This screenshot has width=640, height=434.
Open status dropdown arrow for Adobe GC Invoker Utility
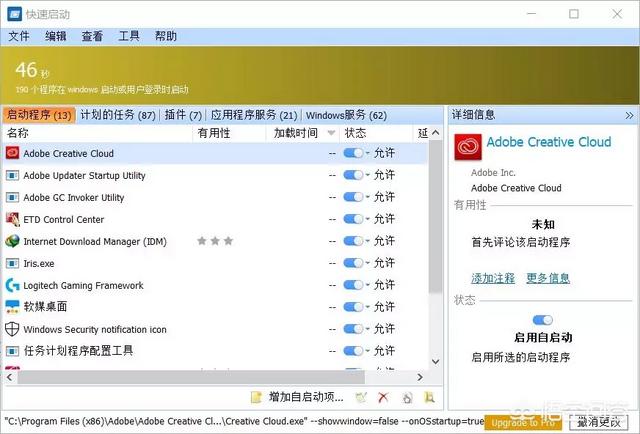(367, 197)
